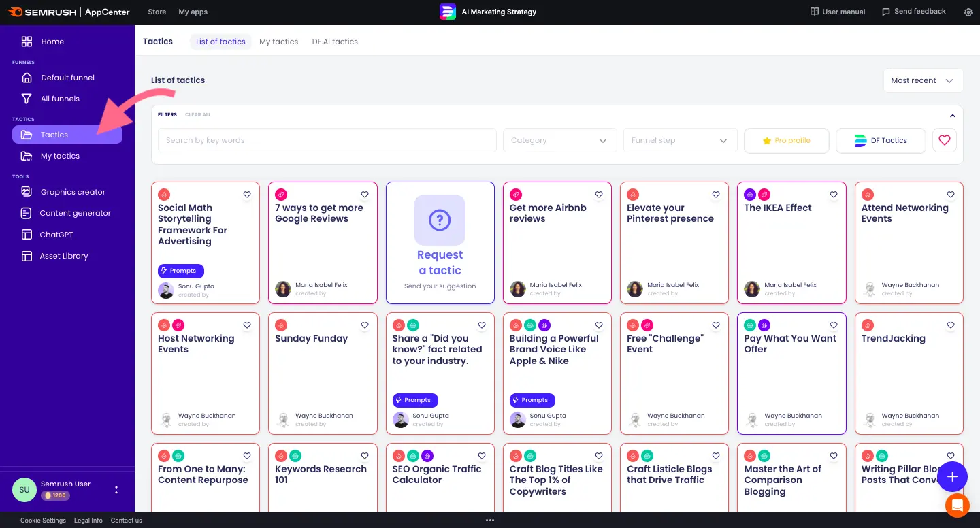980x528 pixels.
Task: Open the settings gear icon
Action: [x=968, y=12]
